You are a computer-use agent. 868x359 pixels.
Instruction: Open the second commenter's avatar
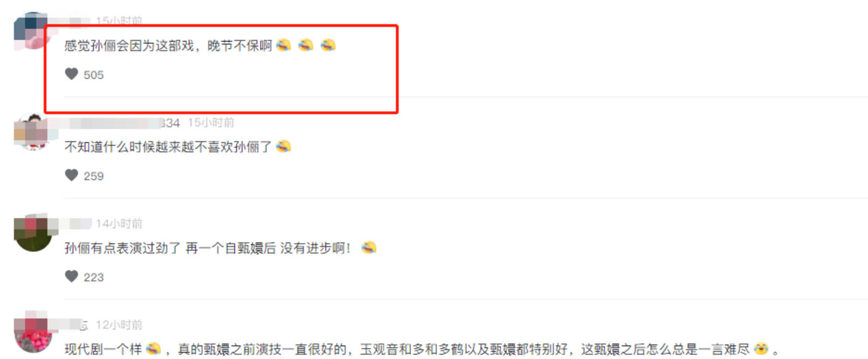tap(33, 132)
